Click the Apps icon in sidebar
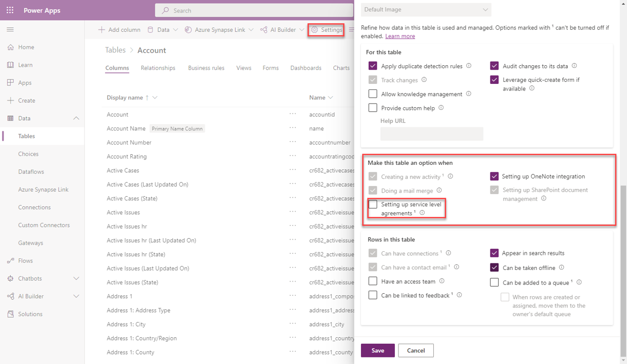627x364 pixels. pyautogui.click(x=11, y=82)
